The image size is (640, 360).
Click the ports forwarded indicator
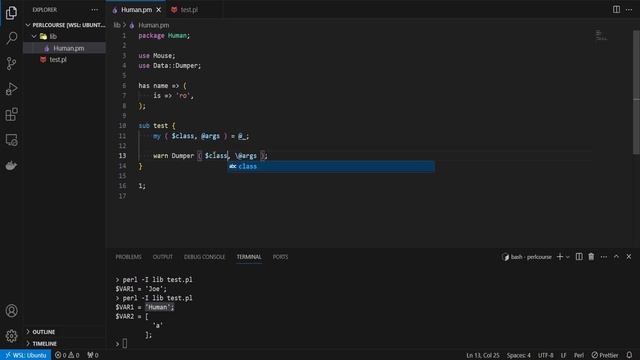[93, 355]
